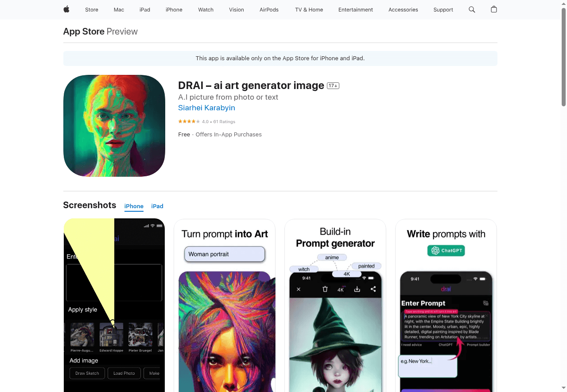The height and width of the screenshot is (392, 567).
Task: Click the download icon in witch screenshot
Action: 357,289
